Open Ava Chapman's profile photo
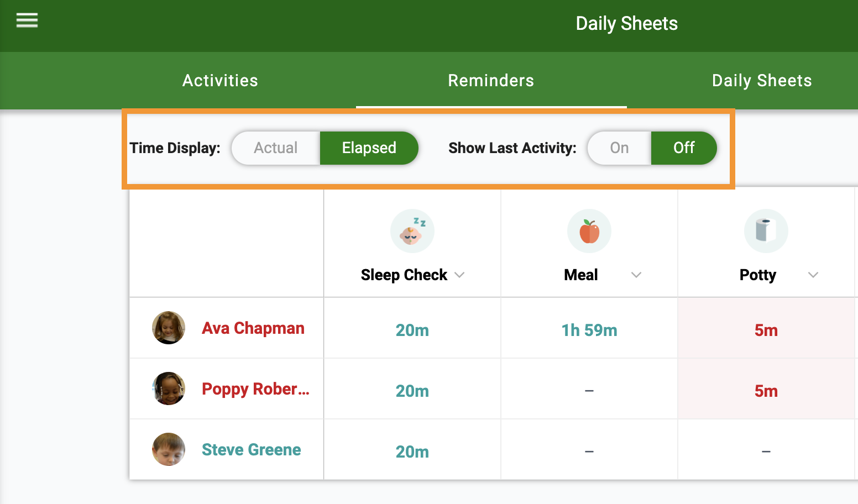The width and height of the screenshot is (858, 504). pyautogui.click(x=169, y=328)
